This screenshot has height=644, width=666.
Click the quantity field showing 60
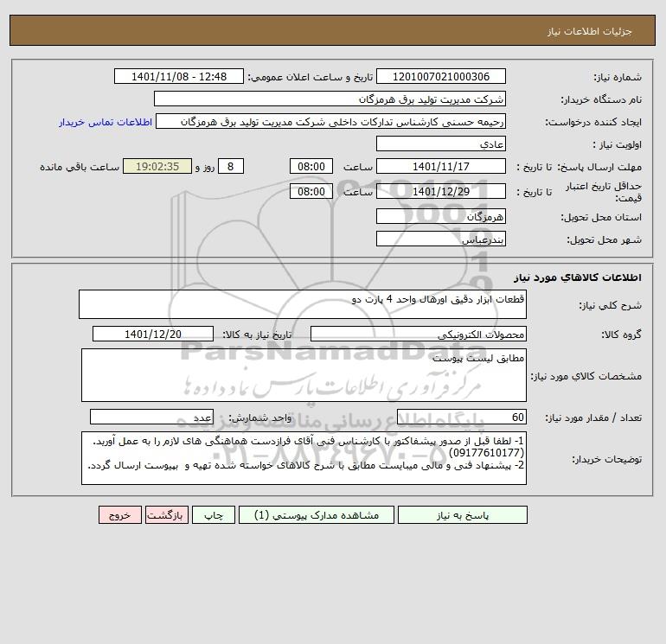pyautogui.click(x=462, y=417)
